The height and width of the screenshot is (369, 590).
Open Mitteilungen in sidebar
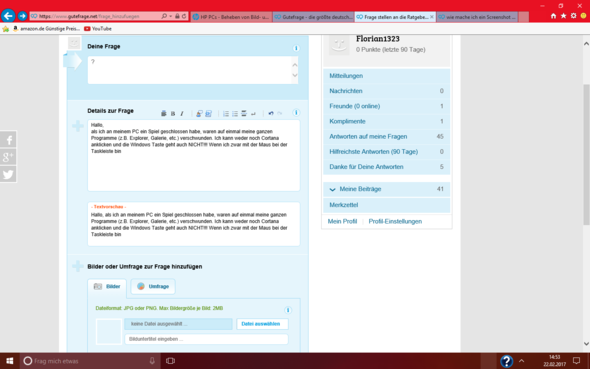point(386,76)
